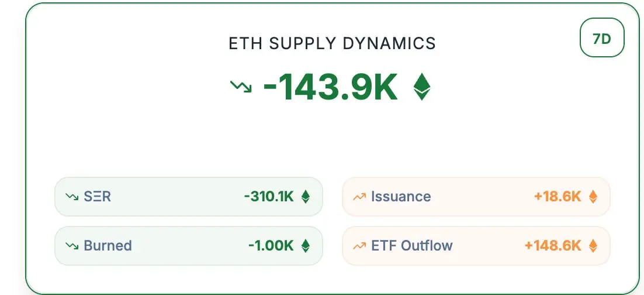Viewport: 644px width, 295px height.
Task: Select the Burned label text
Action: (x=108, y=246)
